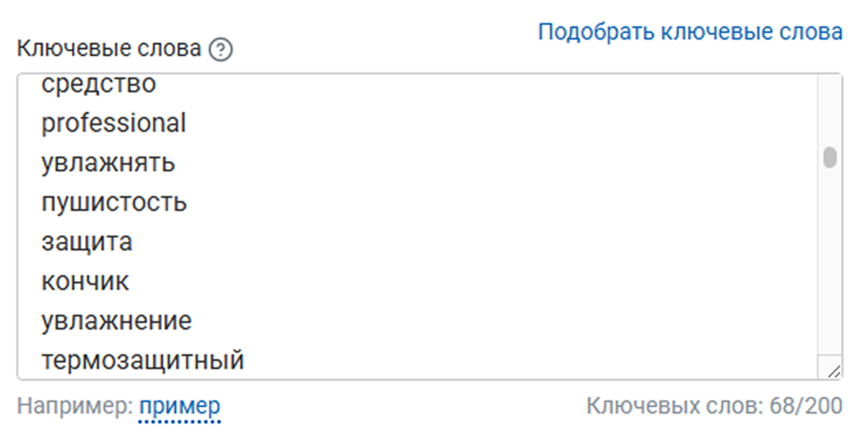Place cursor at end of термозащитный line
The width and height of the screenshot is (868, 435).
point(245,361)
